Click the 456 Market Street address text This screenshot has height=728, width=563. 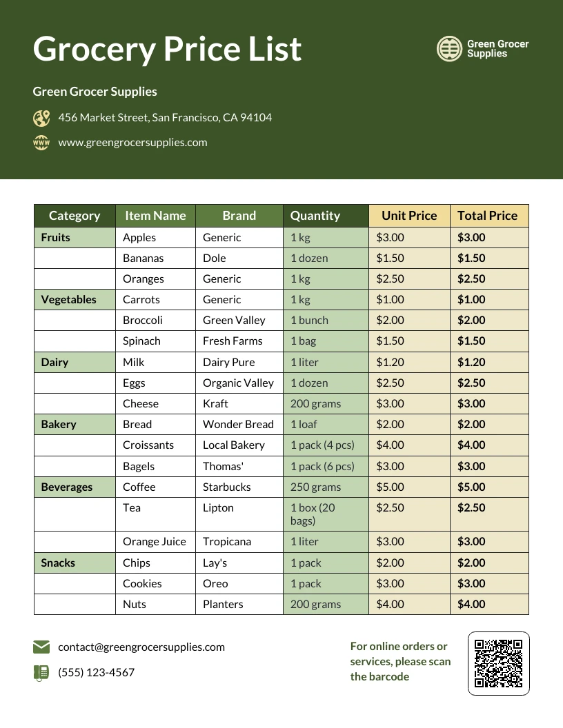pos(165,117)
